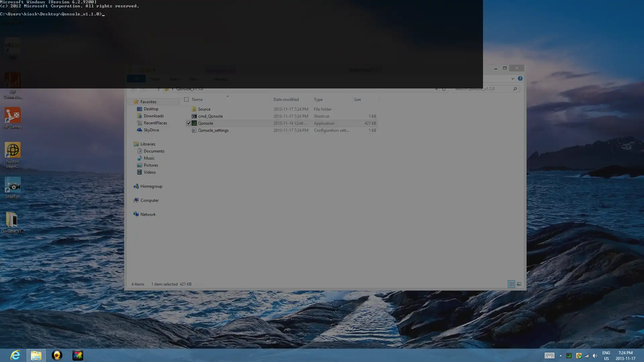Switch to details view in status bar

[x=511, y=284]
